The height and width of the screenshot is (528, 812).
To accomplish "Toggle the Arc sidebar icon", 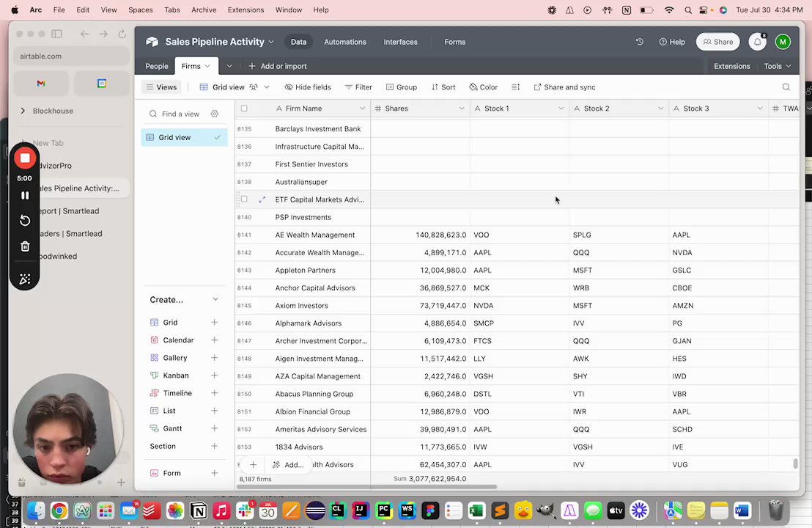I will (x=57, y=34).
